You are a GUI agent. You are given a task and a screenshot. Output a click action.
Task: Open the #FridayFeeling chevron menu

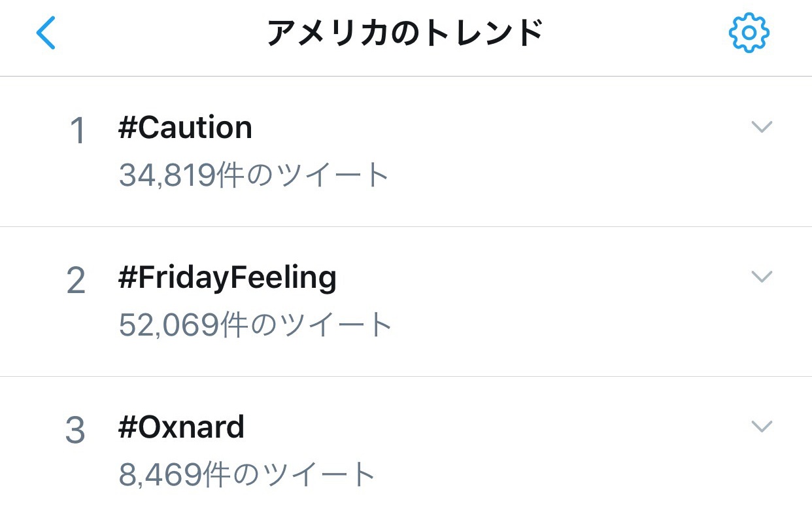click(x=762, y=276)
